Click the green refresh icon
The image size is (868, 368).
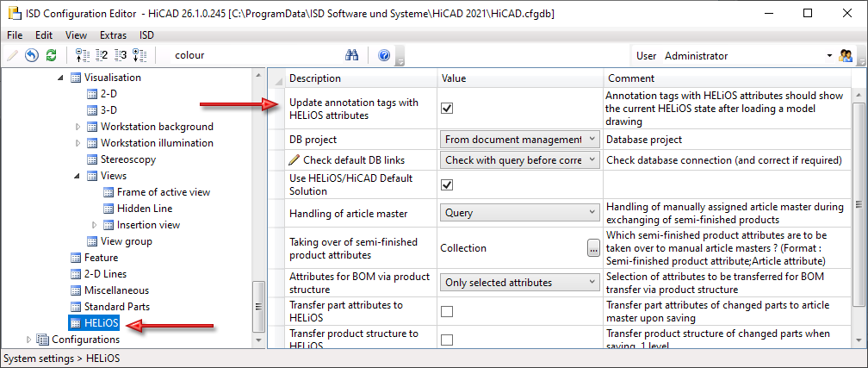click(x=51, y=55)
